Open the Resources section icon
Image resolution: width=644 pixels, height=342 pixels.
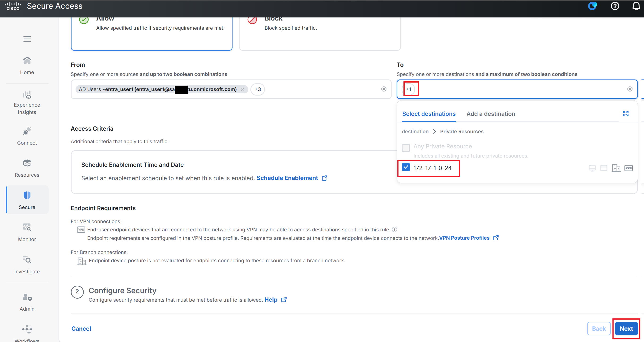[27, 163]
